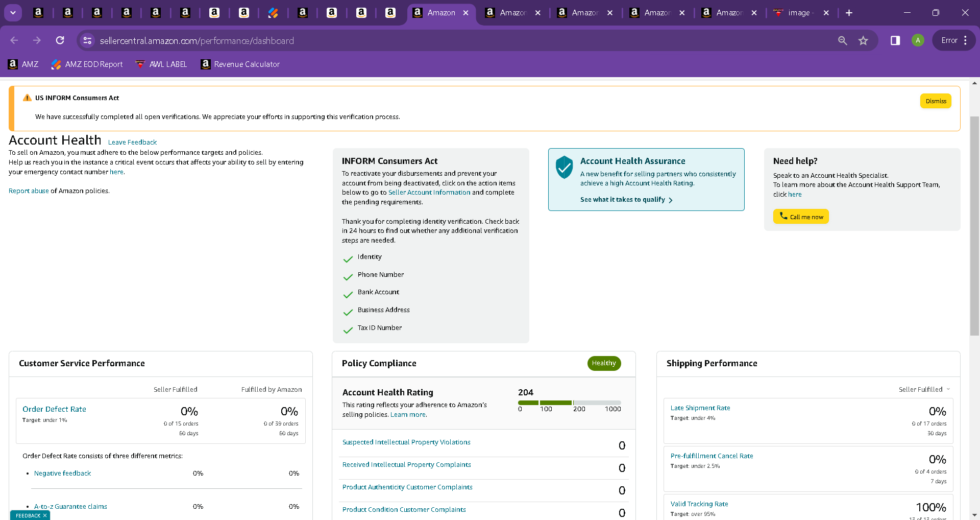The image size is (980, 520).
Task: Close the FEEDBACK widget with X
Action: pyautogui.click(x=45, y=515)
